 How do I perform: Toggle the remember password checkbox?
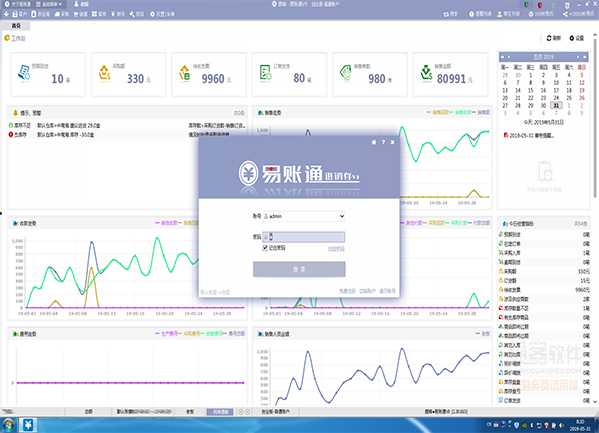[x=265, y=248]
